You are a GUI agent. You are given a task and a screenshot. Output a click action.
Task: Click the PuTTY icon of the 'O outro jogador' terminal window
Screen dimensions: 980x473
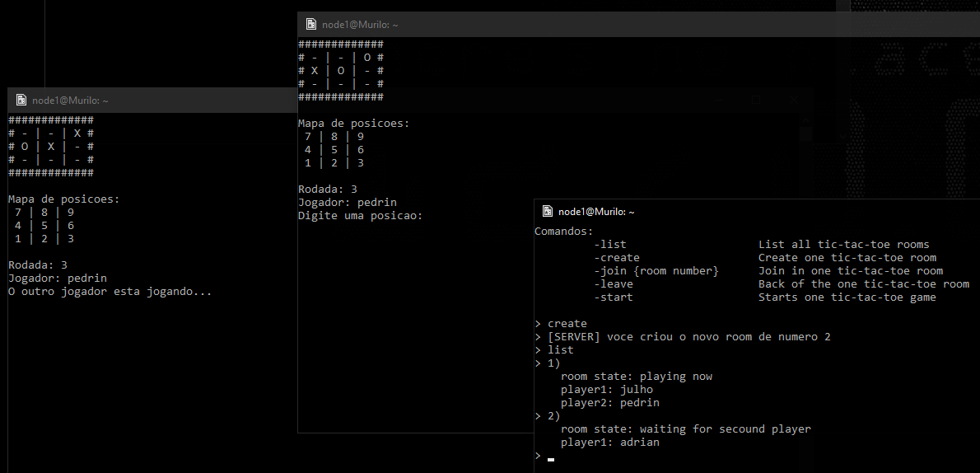coord(21,100)
